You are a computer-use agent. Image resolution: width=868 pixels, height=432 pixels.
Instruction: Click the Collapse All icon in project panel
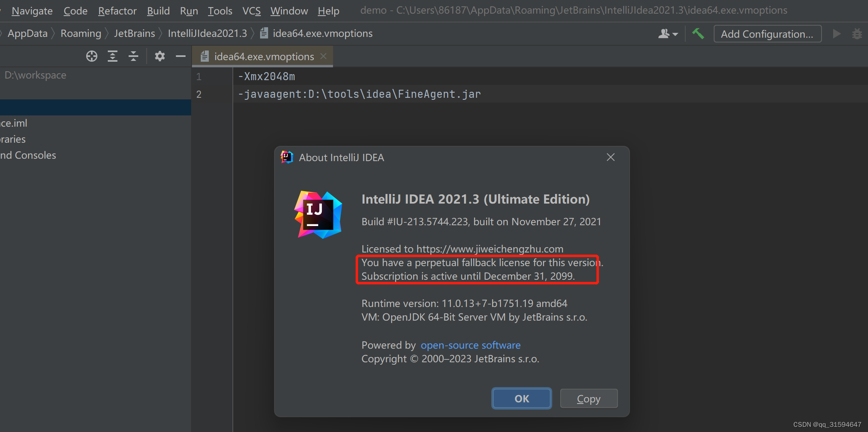pyautogui.click(x=133, y=56)
